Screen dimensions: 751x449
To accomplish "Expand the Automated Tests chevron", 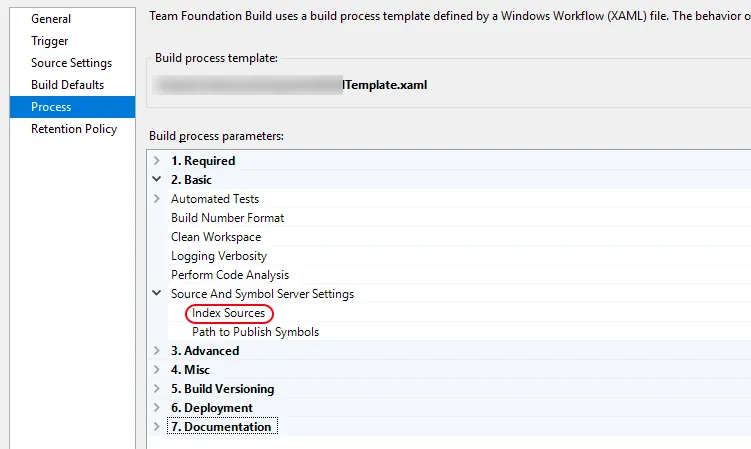I will tap(157, 199).
